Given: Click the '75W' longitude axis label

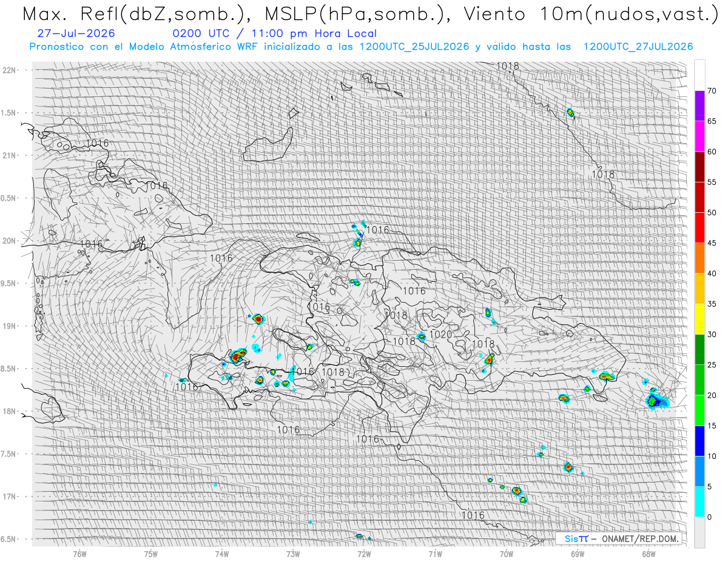Looking at the screenshot, I should (x=151, y=554).
